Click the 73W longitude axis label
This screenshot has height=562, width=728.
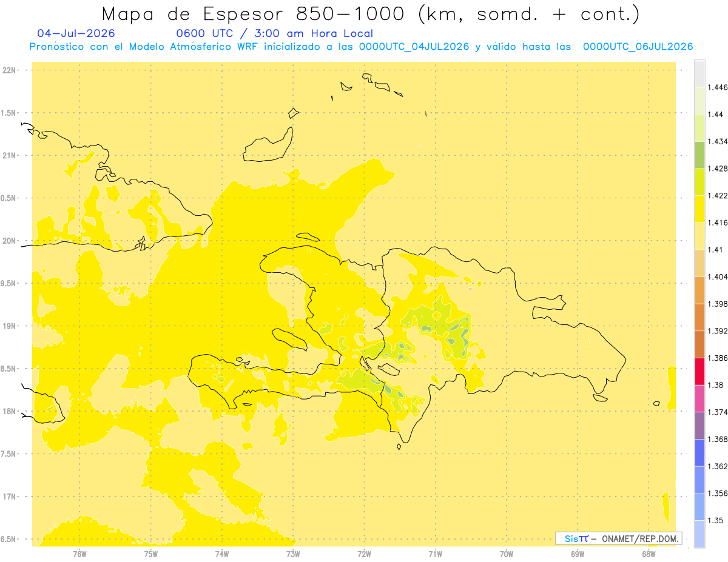point(293,554)
